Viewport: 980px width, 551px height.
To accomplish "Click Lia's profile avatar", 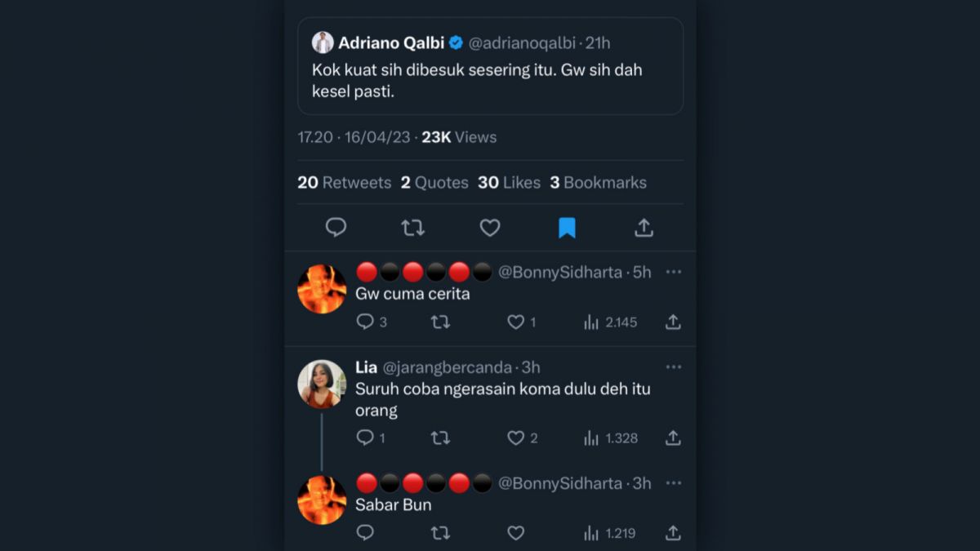I will 322,384.
